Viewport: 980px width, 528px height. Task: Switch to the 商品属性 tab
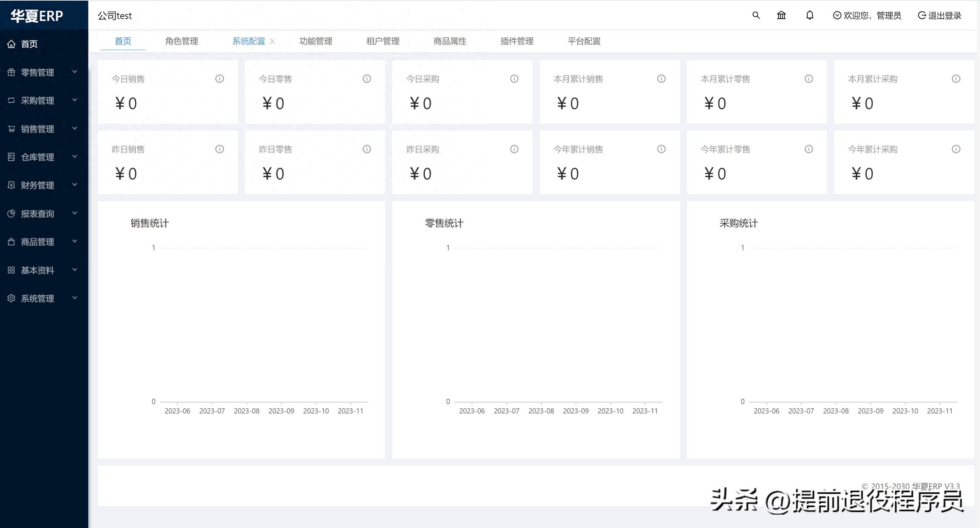[450, 41]
